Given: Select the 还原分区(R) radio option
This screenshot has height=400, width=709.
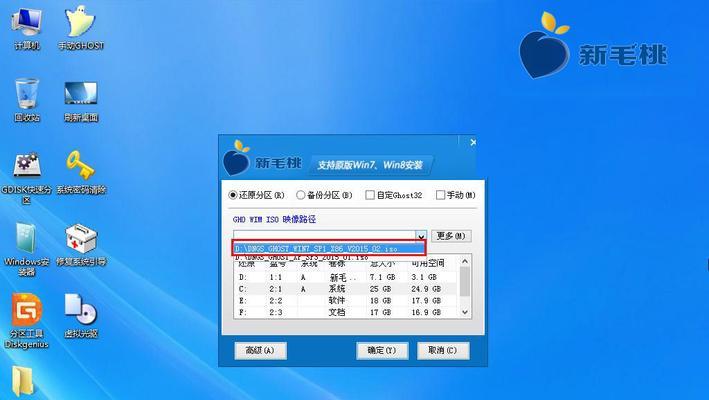Looking at the screenshot, I should pos(256,195).
